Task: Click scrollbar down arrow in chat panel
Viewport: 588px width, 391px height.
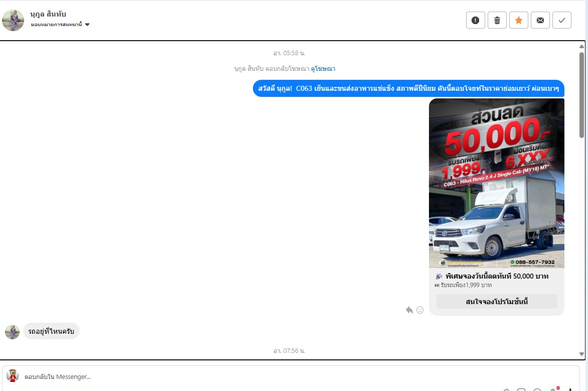Action: coord(581,354)
